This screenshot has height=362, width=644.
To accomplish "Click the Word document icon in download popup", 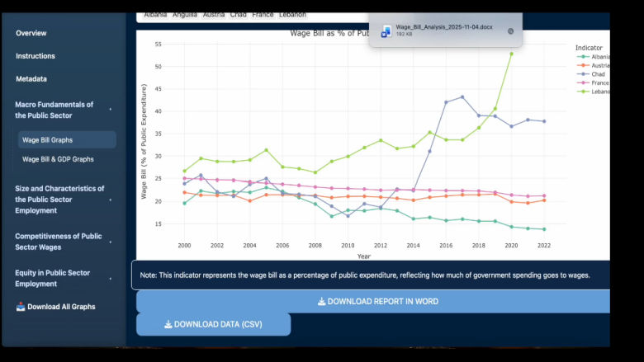I will tap(386, 31).
